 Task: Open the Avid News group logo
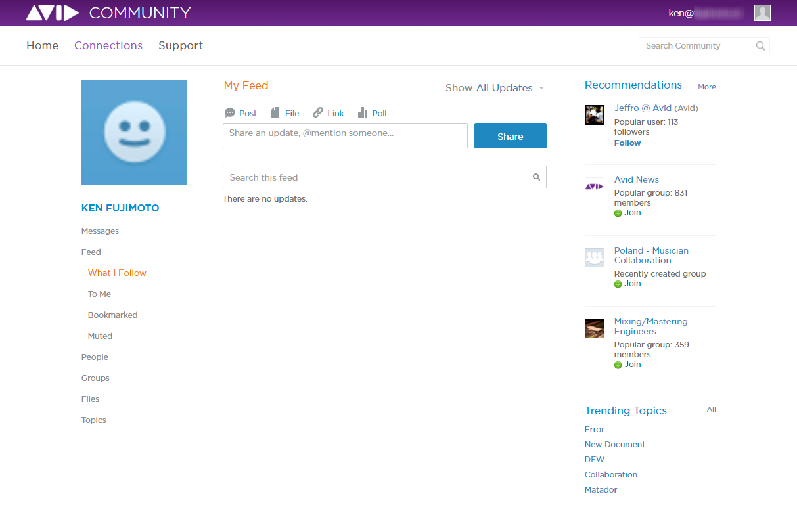coord(595,187)
